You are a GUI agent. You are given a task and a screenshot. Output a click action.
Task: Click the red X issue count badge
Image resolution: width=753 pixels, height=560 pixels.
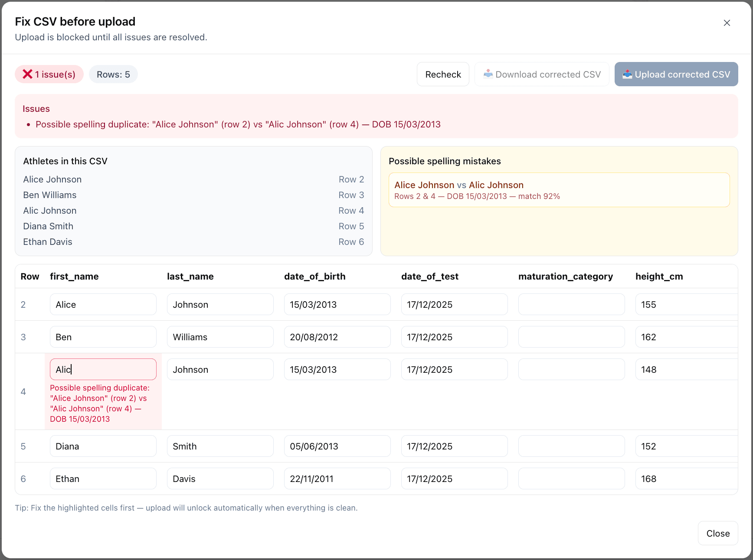click(49, 75)
